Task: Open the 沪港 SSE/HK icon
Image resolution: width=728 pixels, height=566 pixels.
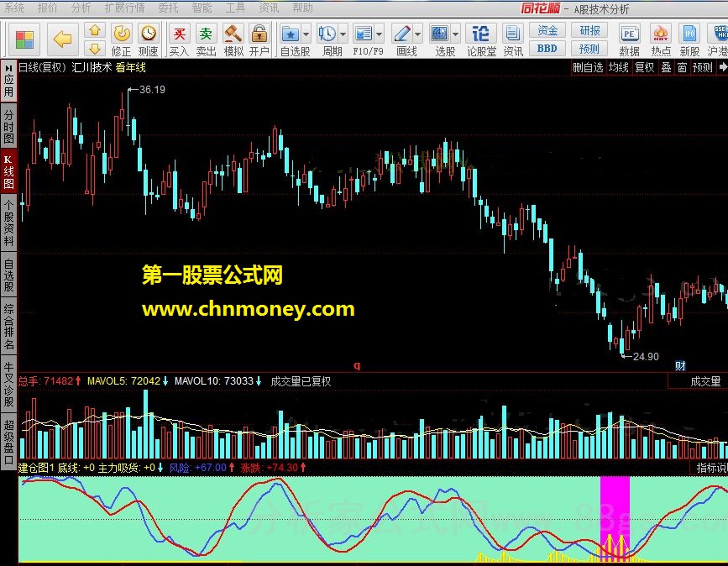Action: 718,40
